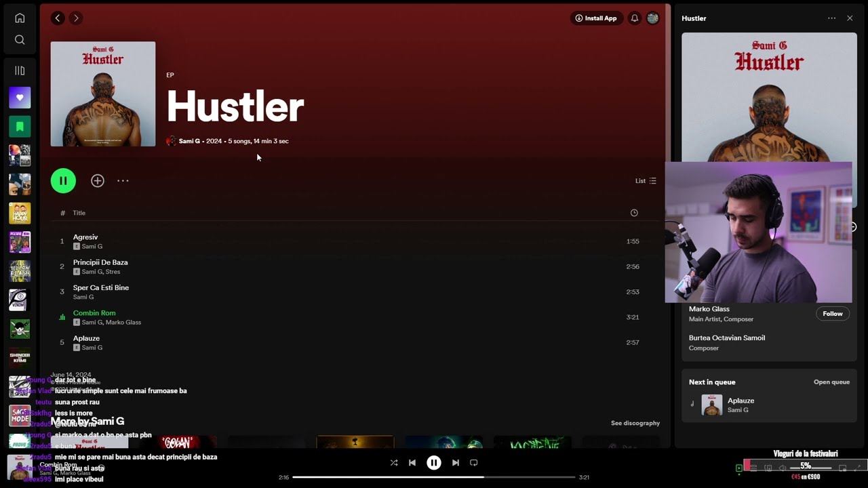The height and width of the screenshot is (488, 868).
Task: Add Hustler to Your Library
Action: point(98,181)
